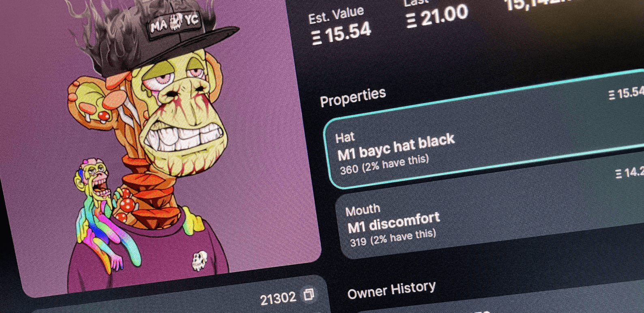
Task: Select the Hat property card
Action: pos(483,130)
